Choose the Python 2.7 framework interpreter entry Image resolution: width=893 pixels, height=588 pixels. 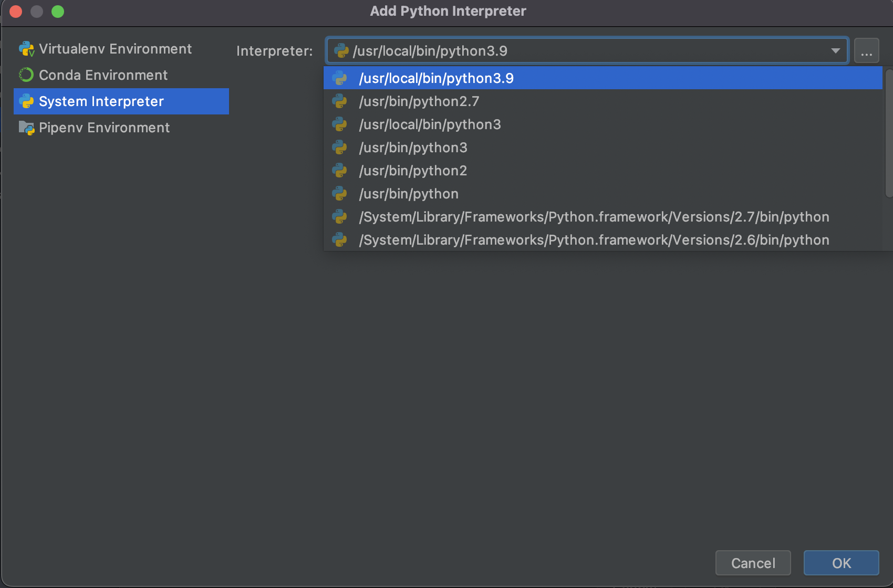pyautogui.click(x=594, y=216)
